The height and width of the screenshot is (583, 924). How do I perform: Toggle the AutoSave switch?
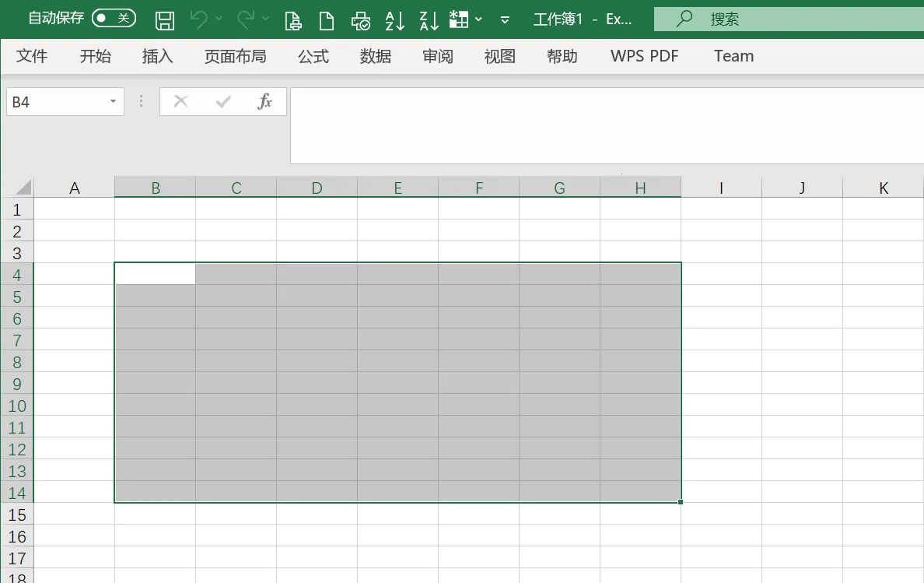[x=114, y=18]
